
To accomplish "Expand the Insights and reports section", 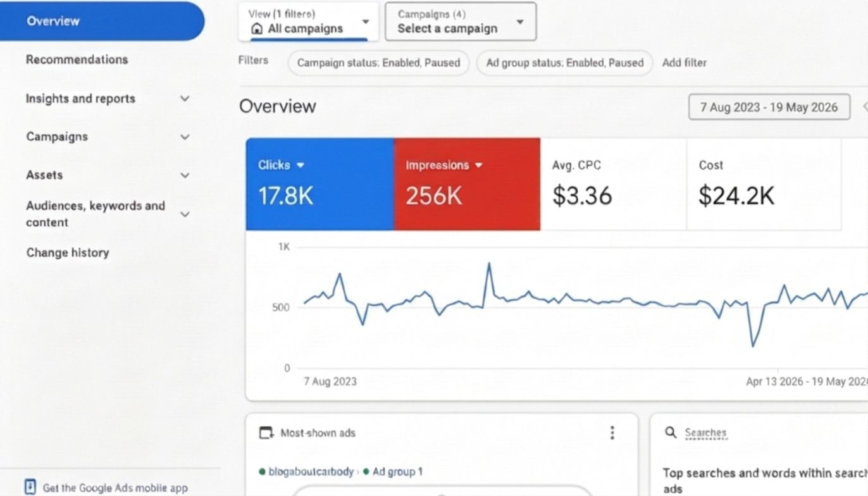I will (x=185, y=99).
